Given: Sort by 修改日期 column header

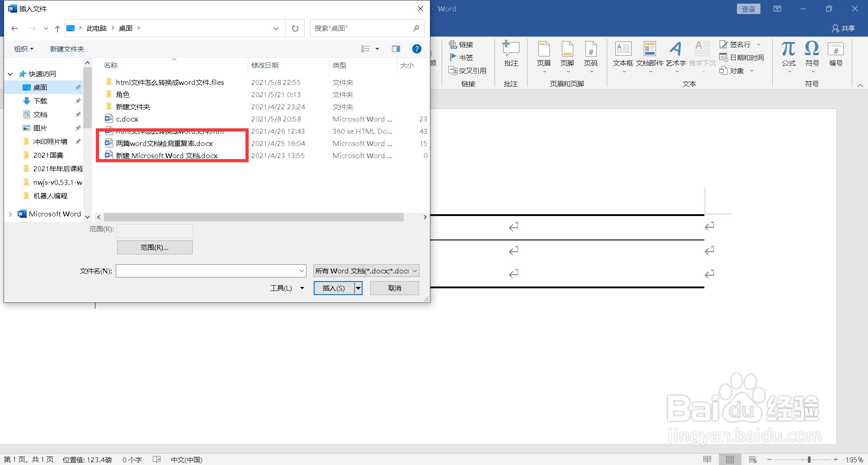Looking at the screenshot, I should 265,65.
